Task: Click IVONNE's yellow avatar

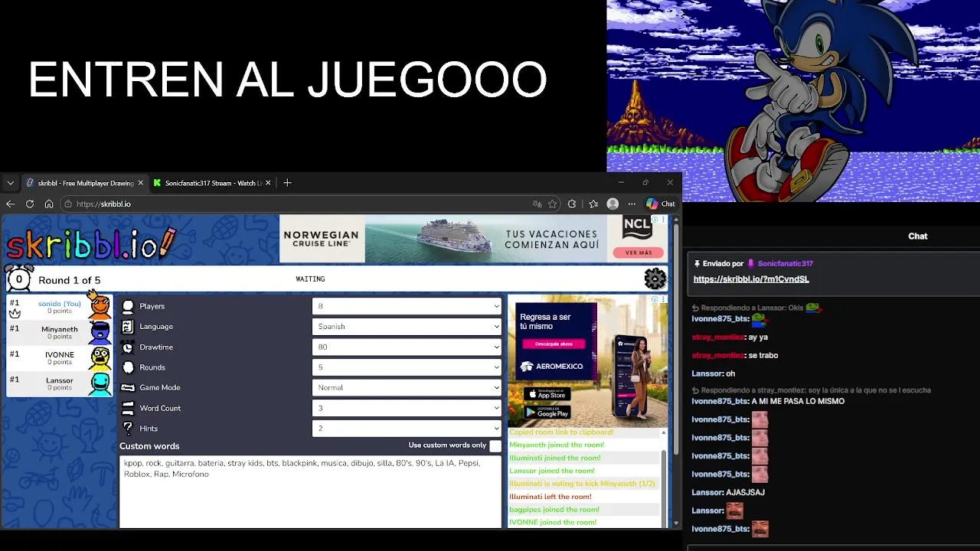Action: (x=100, y=357)
